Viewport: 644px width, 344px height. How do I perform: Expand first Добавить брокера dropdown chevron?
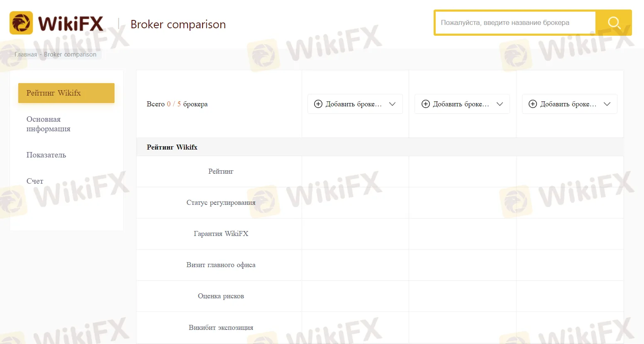393,104
